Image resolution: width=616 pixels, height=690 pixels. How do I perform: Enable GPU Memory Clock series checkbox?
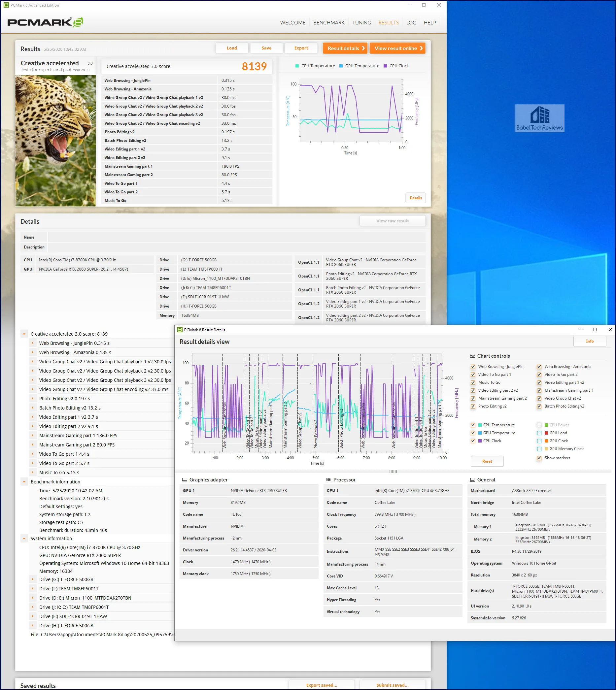539,449
